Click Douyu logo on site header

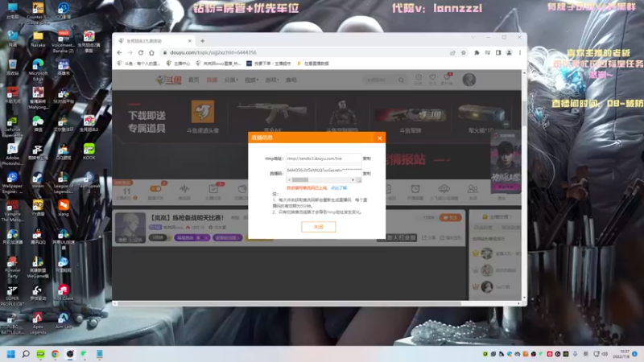[x=169, y=80]
